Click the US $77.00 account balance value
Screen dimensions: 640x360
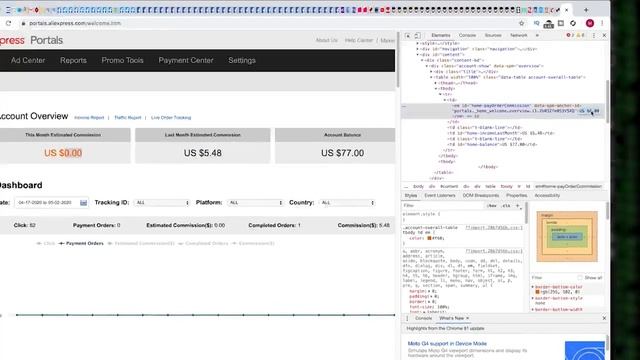tap(342, 153)
